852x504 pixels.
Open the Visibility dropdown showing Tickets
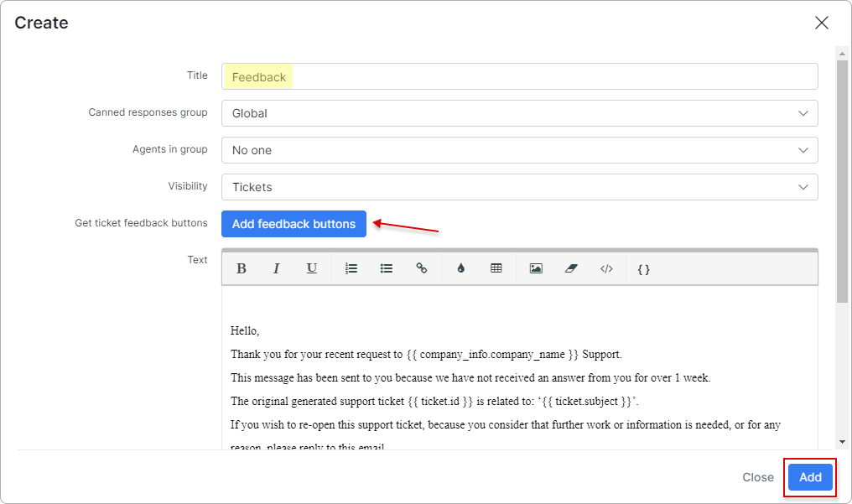click(x=519, y=187)
